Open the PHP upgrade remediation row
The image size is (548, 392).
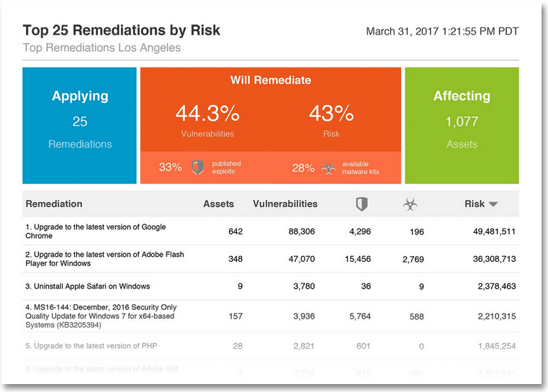91,346
